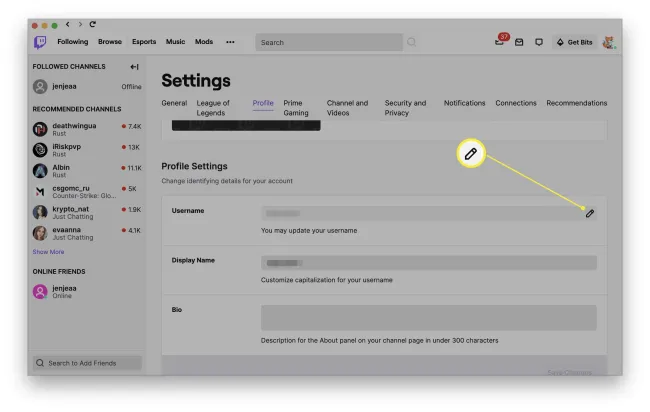Select the evaanna channel name
This screenshot has width=650, height=412.
click(x=66, y=230)
